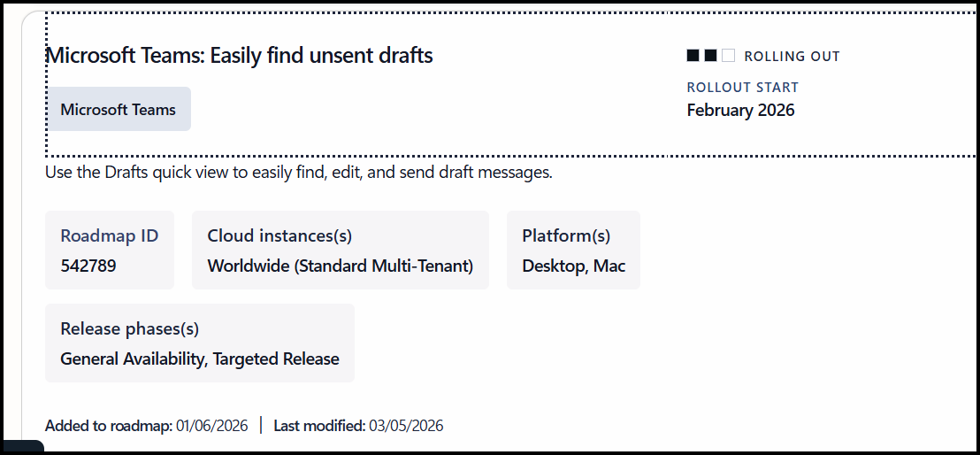
Task: Click the Release phases(s) label
Action: pos(130,328)
